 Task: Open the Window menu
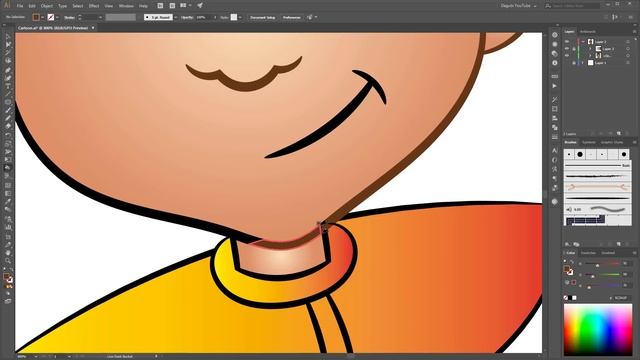(x=126, y=6)
